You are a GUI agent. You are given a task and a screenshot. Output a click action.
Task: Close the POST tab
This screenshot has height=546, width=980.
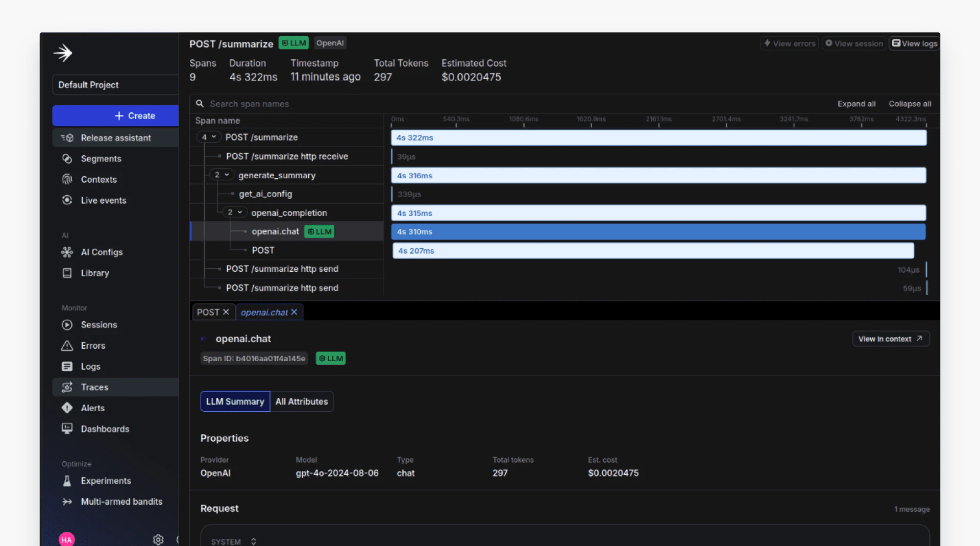coord(226,312)
